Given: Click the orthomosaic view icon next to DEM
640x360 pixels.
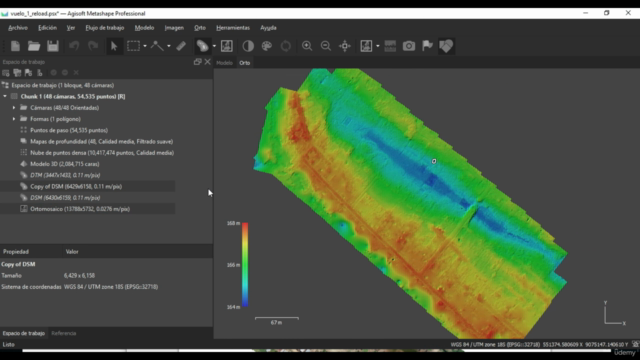Looking at the screenshot, I should (227, 46).
